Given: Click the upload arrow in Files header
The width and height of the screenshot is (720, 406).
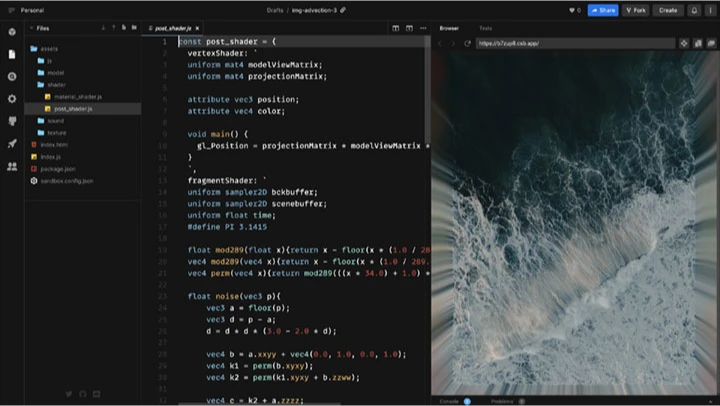Looking at the screenshot, I should click(x=113, y=28).
